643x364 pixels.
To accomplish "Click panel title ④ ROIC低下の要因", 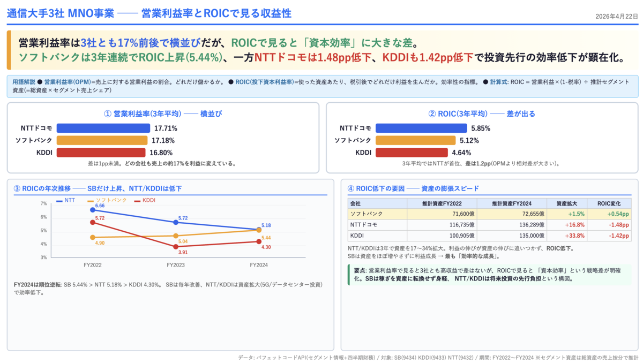I will coord(413,188).
